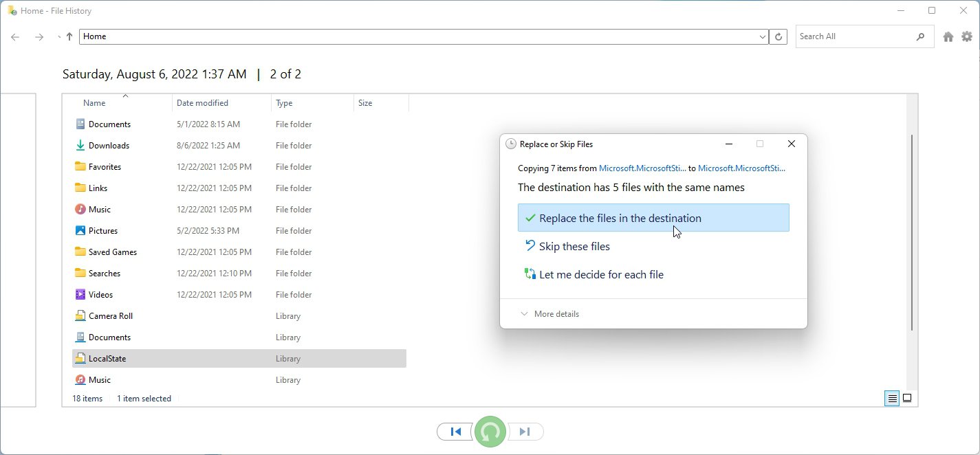The image size is (980, 455).
Task: Click the up arrow to parent folder
Action: pos(69,37)
